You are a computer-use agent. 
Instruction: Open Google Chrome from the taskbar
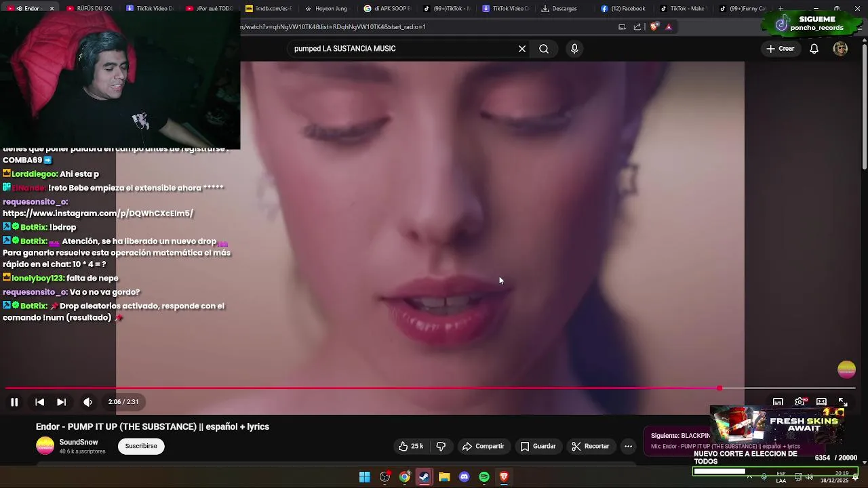coord(404,477)
